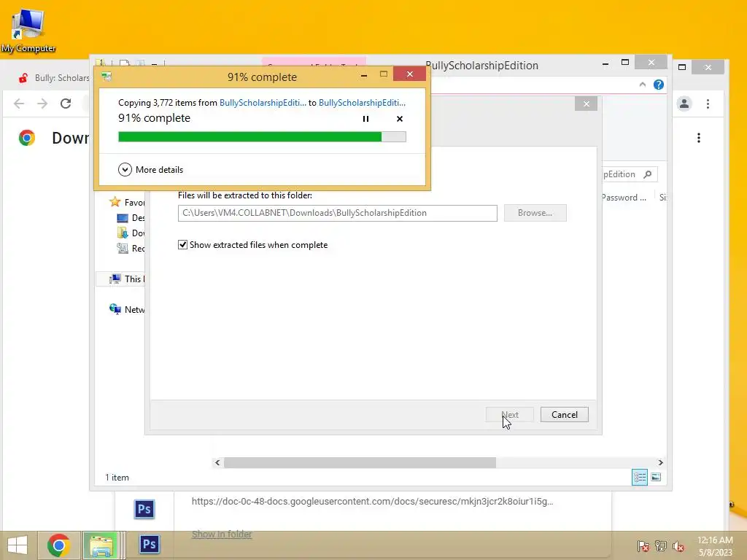Image resolution: width=747 pixels, height=560 pixels.
Task: Click Action Center flag tray icon
Action: tap(643, 545)
